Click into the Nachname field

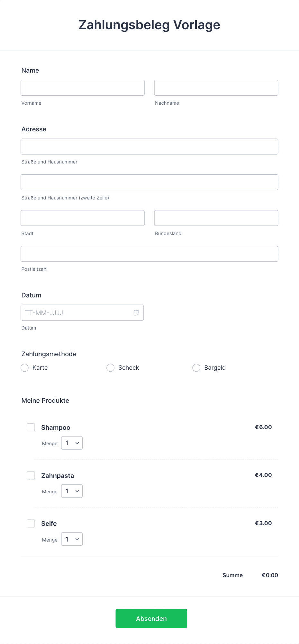click(x=216, y=88)
